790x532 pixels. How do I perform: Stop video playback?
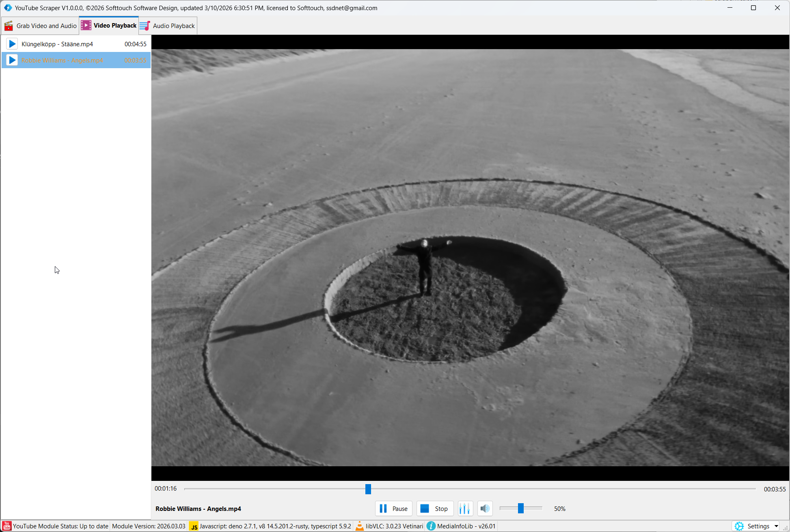(x=435, y=508)
